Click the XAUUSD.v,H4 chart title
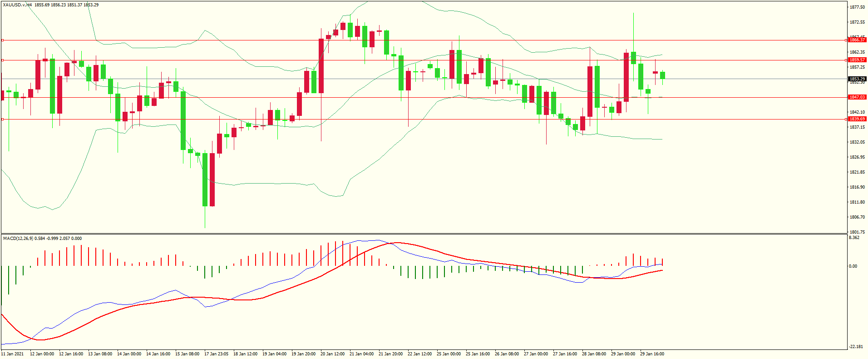This screenshot has height=359, width=868. pos(17,5)
